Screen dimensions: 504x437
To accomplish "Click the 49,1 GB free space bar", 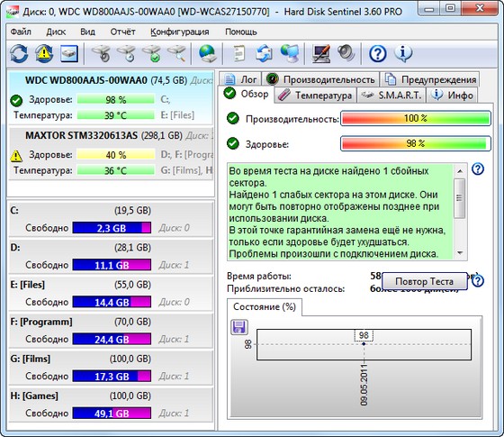I will pos(112,414).
